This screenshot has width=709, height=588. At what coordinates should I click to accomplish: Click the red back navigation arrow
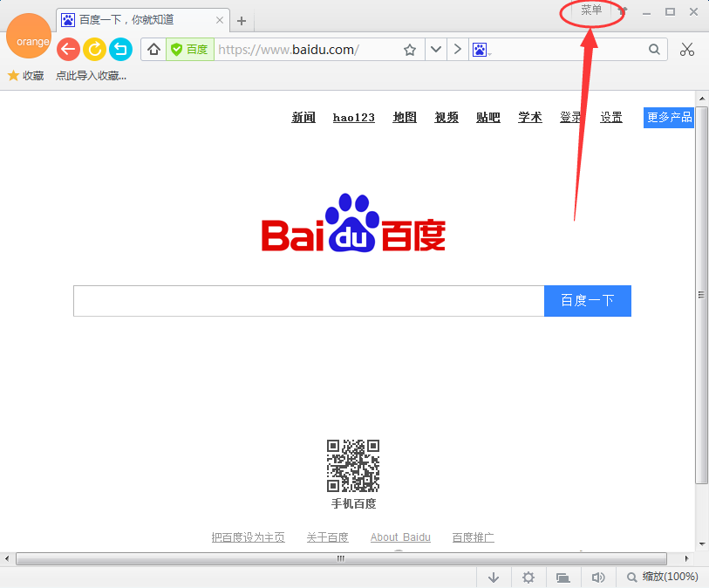click(68, 50)
